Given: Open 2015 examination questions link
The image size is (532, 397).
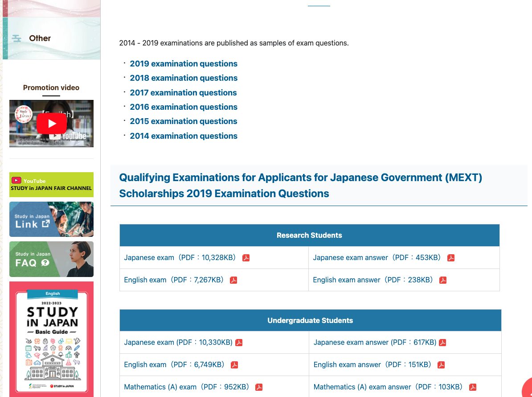Looking at the screenshot, I should pyautogui.click(x=184, y=121).
